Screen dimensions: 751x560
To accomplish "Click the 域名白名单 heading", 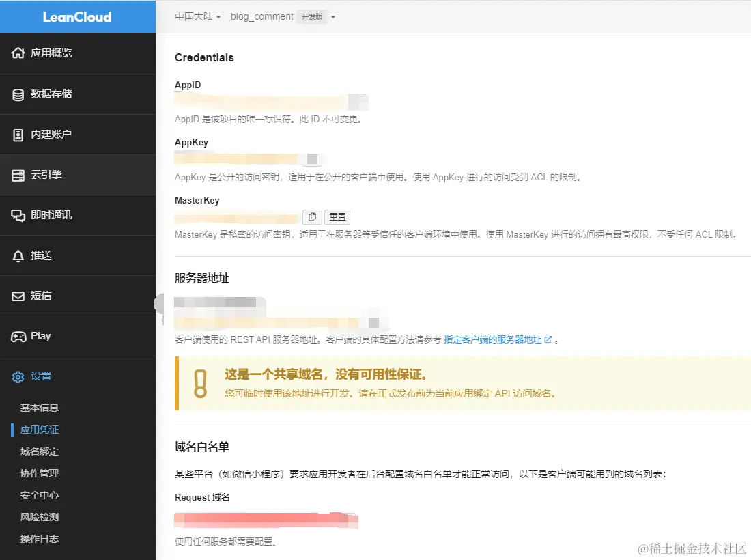I will (201, 447).
